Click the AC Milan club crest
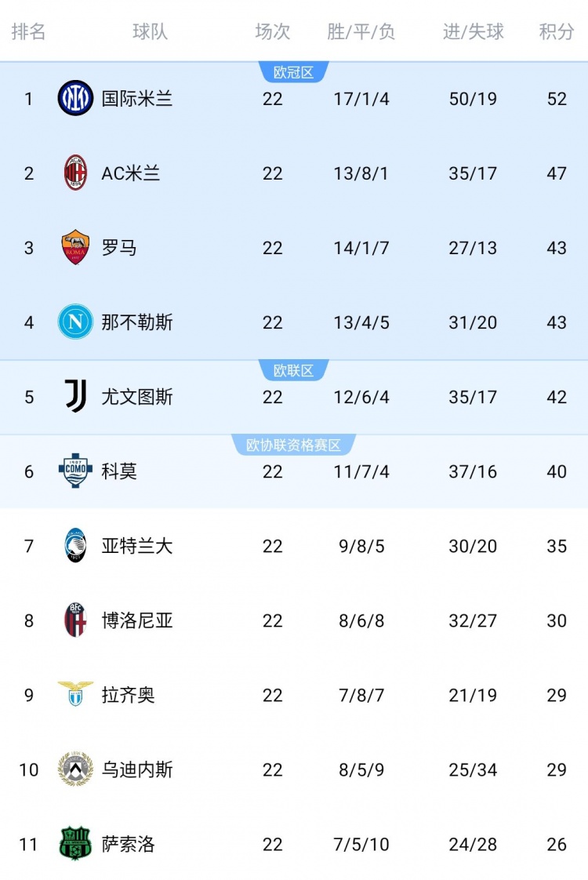 coord(75,173)
